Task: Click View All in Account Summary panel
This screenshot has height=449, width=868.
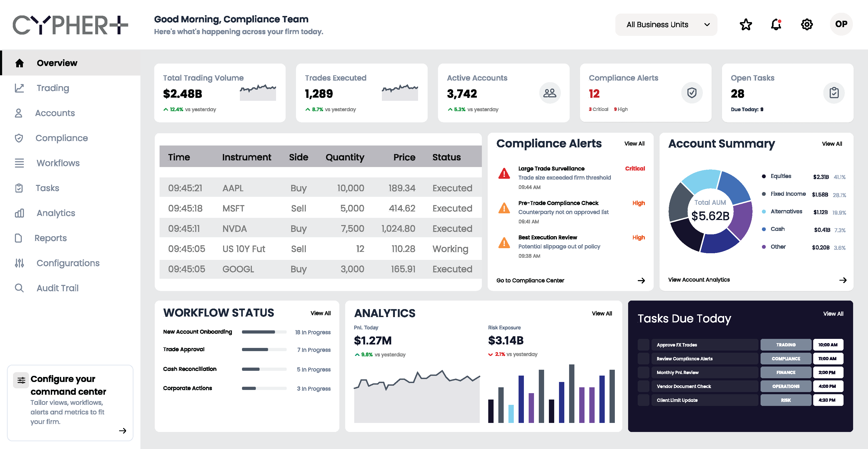Action: click(832, 144)
